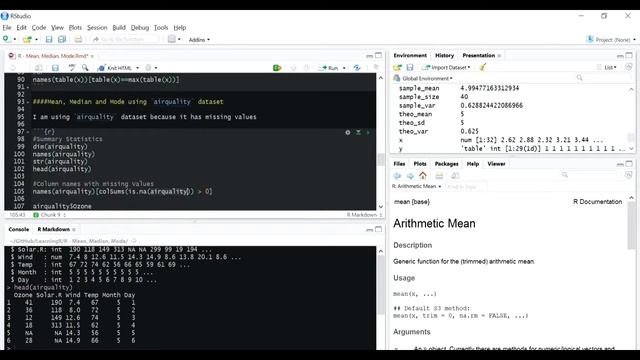Save all open documents
Screen dimensions: 640x360
(x=62, y=40)
